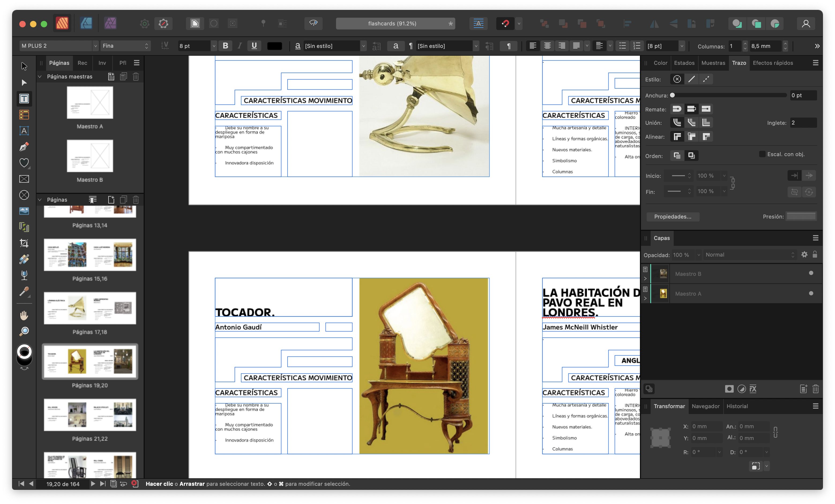Viewport: 835px width, 504px height.
Task: Go to first spread
Action: (x=21, y=484)
